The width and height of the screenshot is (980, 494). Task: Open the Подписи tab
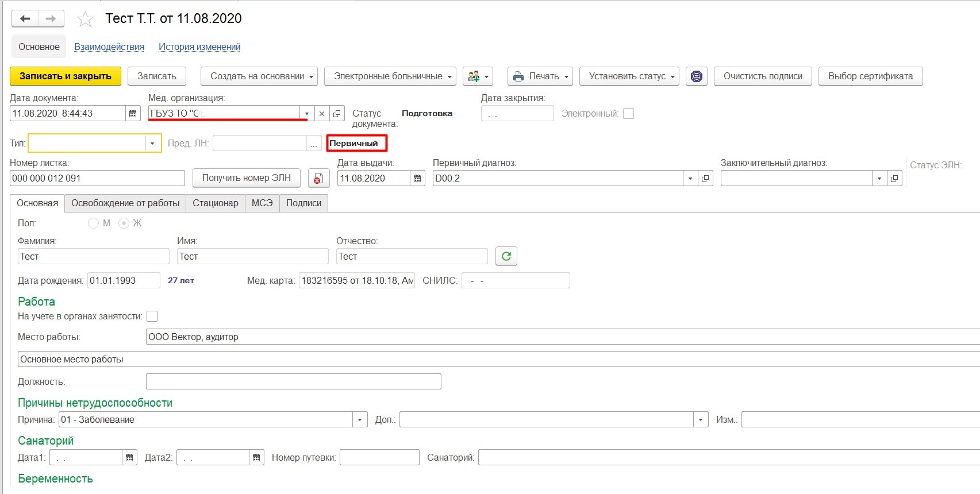[x=303, y=203]
